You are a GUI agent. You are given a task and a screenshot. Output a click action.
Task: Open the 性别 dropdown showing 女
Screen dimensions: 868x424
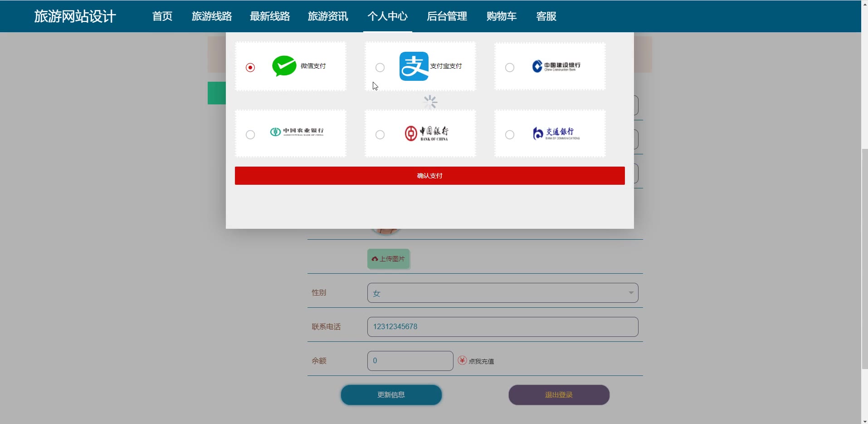click(502, 293)
